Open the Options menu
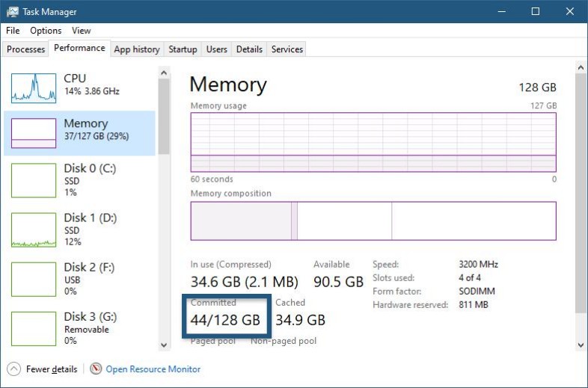The width and height of the screenshot is (588, 388). [46, 31]
